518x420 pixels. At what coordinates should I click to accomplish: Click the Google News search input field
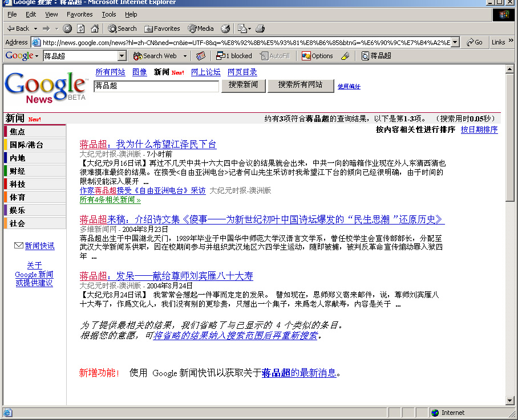156,86
